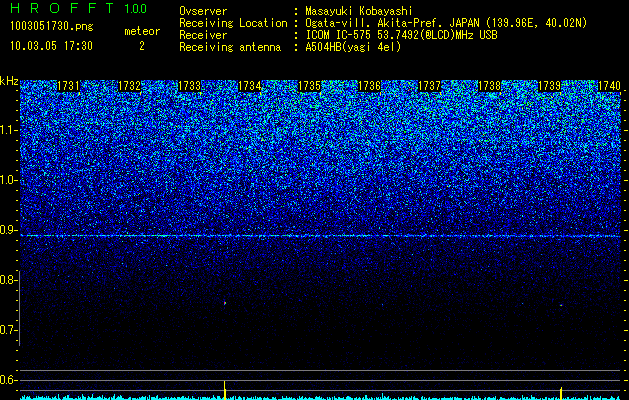This screenshot has height=400, width=629.
Task: Click the 1731 time label
Action: 69,86
